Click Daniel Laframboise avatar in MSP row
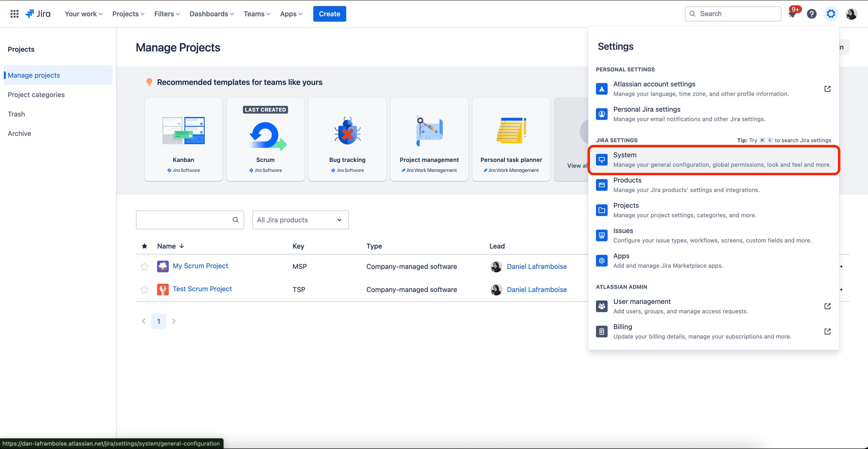 [x=496, y=266]
